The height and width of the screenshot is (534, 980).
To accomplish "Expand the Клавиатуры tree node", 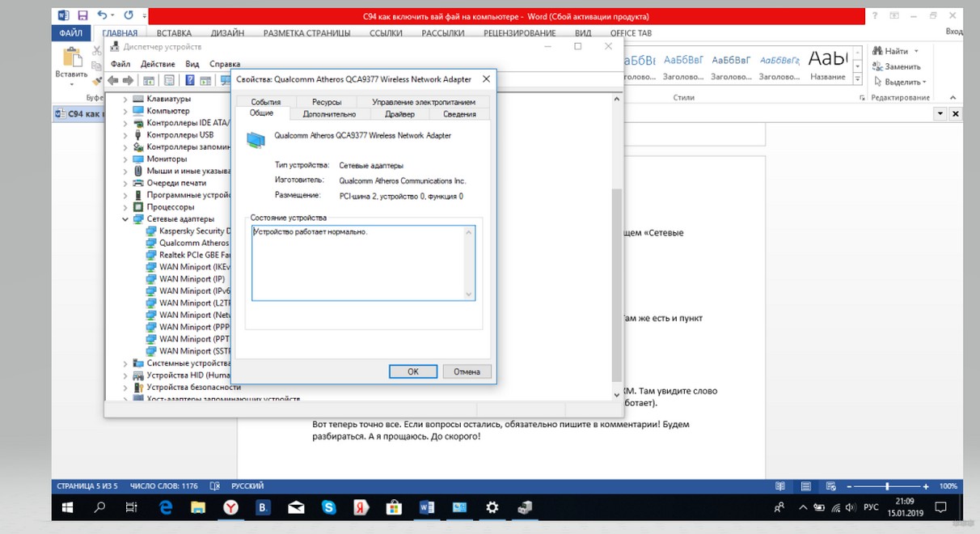I will pyautogui.click(x=125, y=99).
